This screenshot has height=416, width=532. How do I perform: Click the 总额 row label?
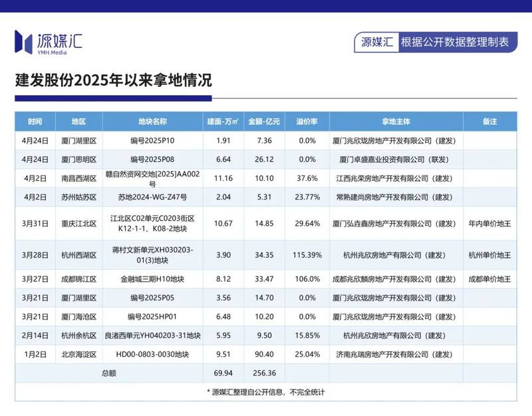point(109,373)
